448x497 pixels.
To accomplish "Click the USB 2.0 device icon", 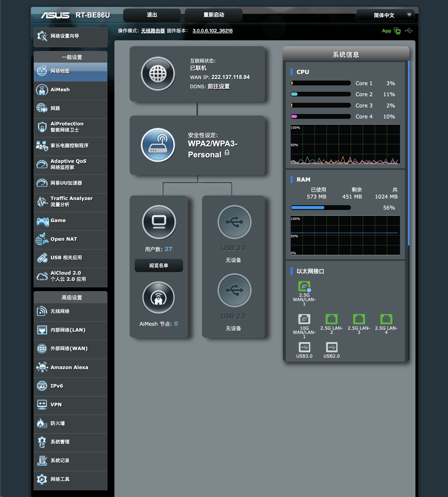I will pyautogui.click(x=234, y=290).
